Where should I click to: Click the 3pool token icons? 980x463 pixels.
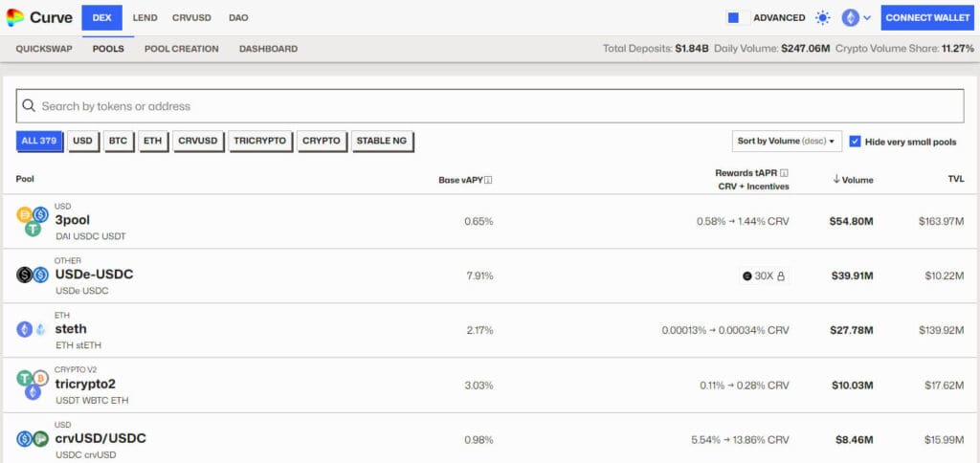(x=33, y=221)
